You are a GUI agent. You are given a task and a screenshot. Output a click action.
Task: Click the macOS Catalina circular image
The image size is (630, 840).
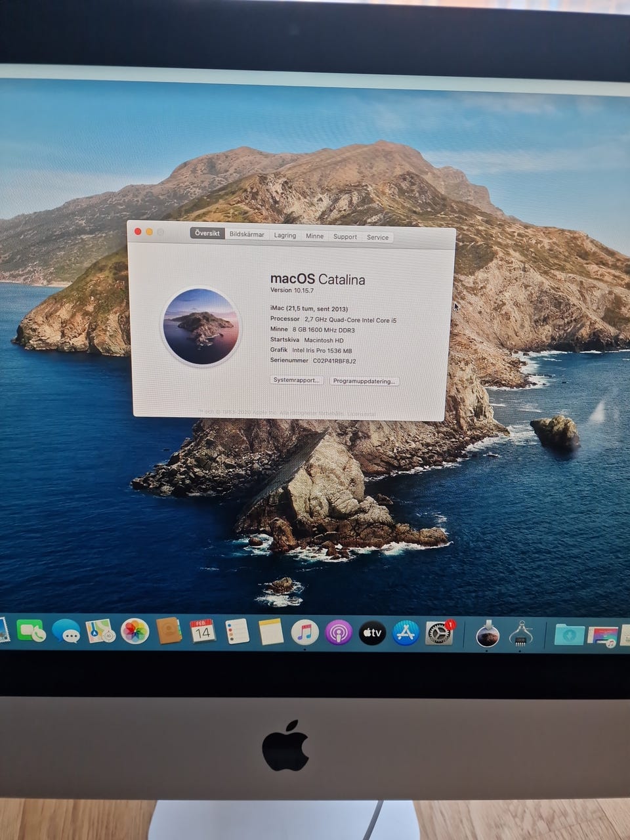(x=201, y=325)
